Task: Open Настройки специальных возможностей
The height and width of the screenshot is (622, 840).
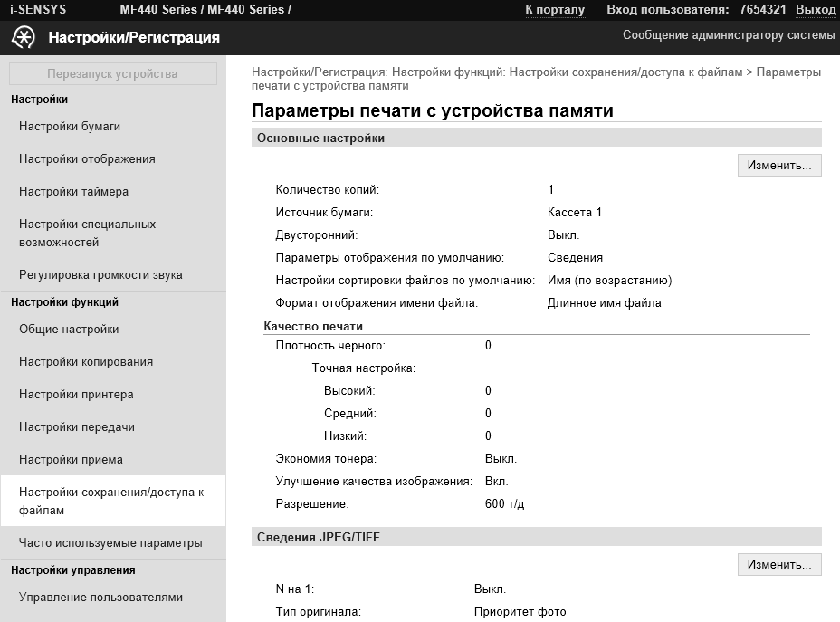Action: tap(87, 233)
